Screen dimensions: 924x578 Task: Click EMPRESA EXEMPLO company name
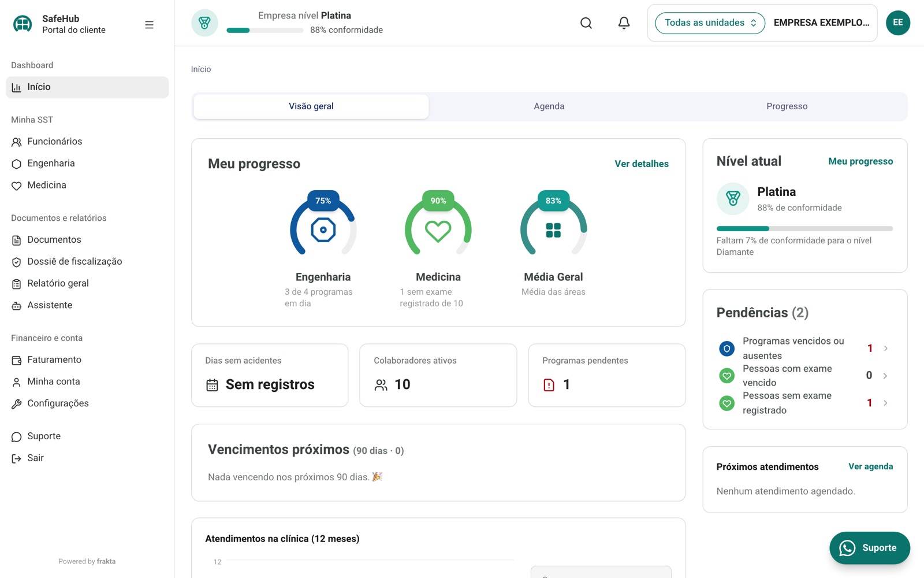821,23
